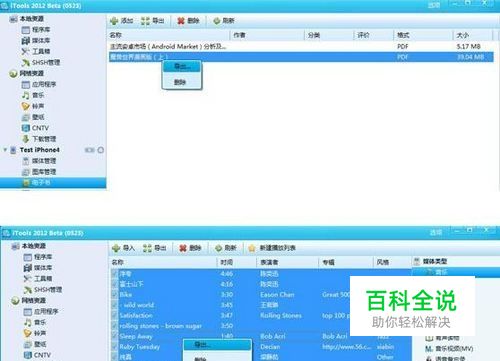This screenshot has width=500, height=361.
Task: Select 电子书 ebooks in top window sidebar
Action: [x=53, y=183]
